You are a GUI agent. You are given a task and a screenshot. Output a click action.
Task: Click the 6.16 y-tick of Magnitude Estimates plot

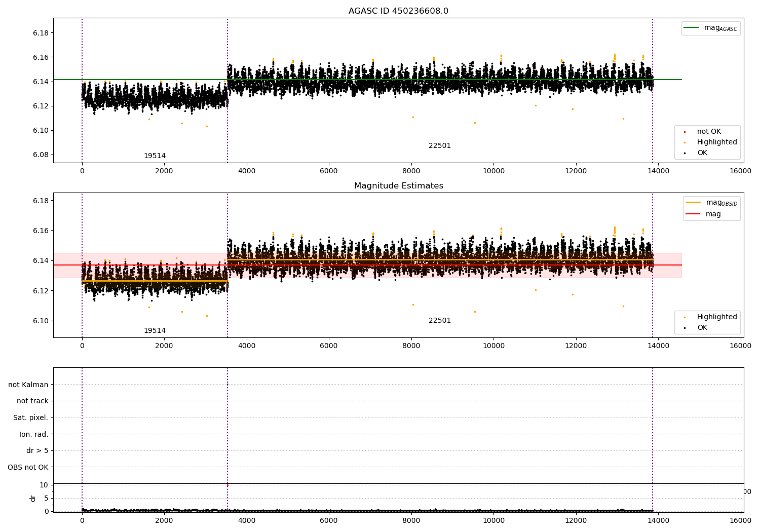pos(41,231)
